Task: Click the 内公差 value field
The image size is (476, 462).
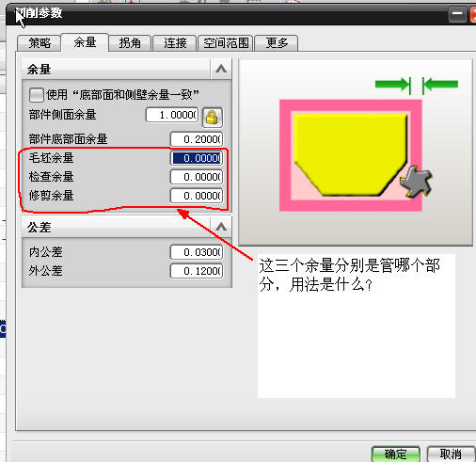Action: point(197,252)
